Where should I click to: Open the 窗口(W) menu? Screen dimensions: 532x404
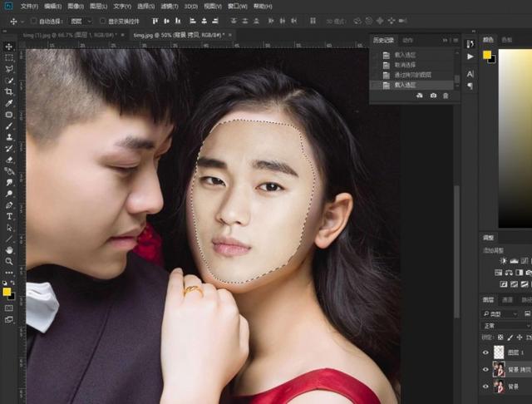[237, 6]
